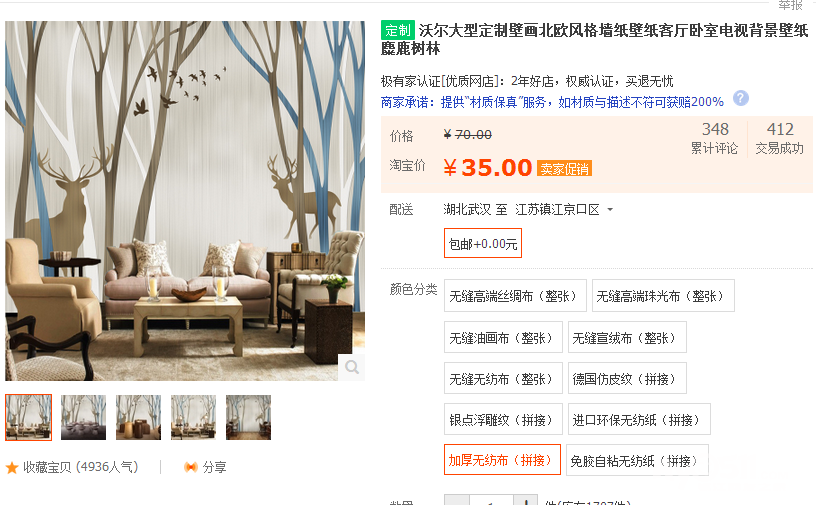Select the second product thumbnail
This screenshot has height=505, width=816.
[x=83, y=418]
